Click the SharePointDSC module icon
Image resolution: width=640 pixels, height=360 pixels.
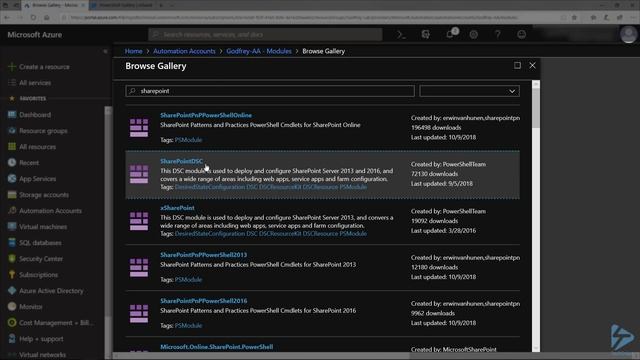[x=139, y=174]
